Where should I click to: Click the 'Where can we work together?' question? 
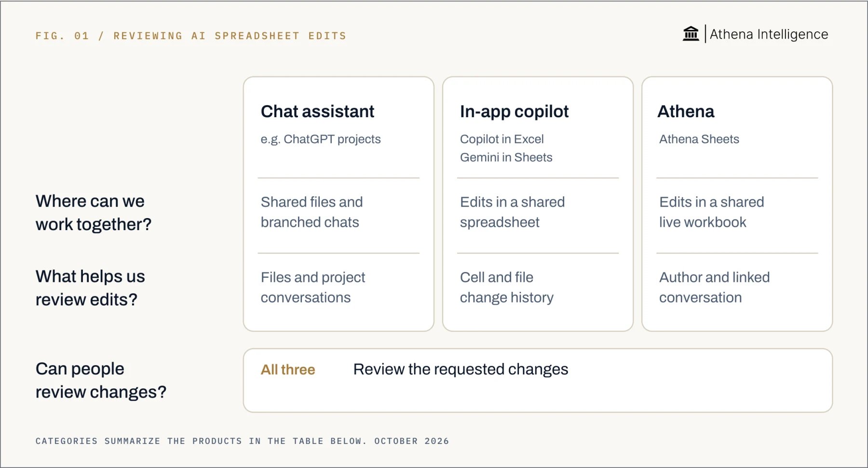tap(94, 213)
